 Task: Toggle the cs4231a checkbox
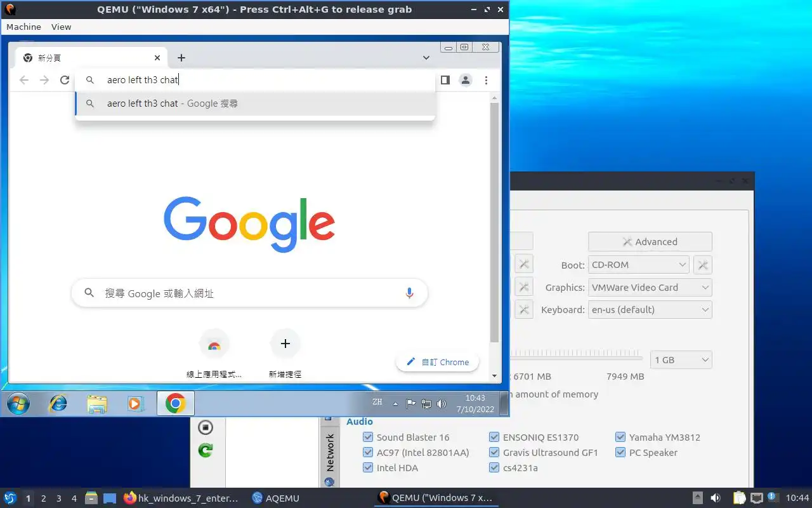point(494,467)
